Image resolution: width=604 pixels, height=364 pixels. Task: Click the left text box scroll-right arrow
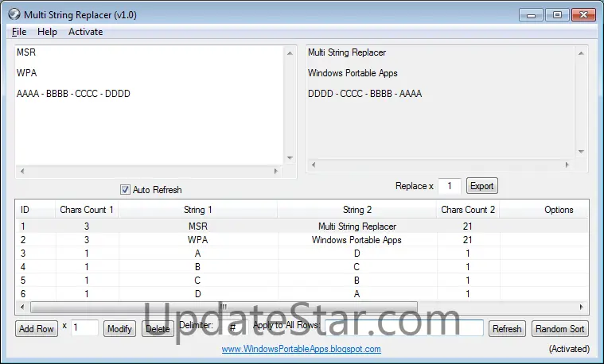[276, 171]
